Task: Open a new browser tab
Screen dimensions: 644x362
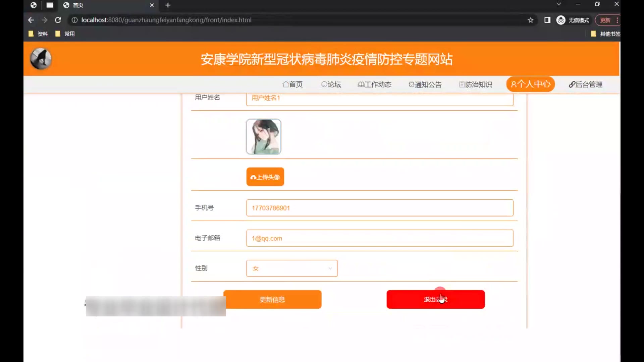Action: click(x=168, y=5)
